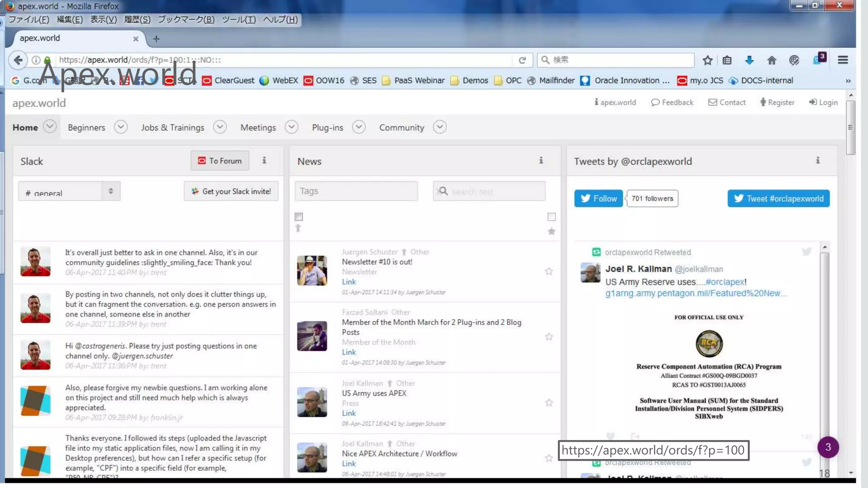The height and width of the screenshot is (488, 868).
Task: Open the Demos bookmark folder
Action: [469, 80]
